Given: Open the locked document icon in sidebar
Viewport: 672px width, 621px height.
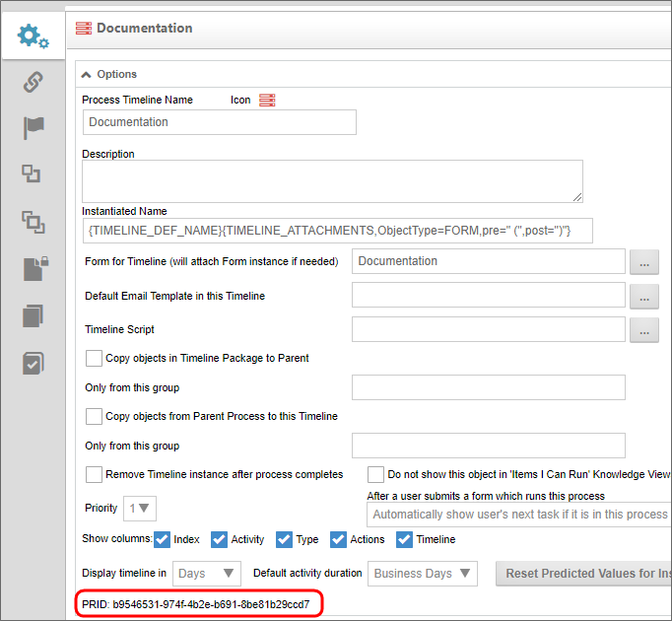Looking at the screenshot, I should click(33, 268).
